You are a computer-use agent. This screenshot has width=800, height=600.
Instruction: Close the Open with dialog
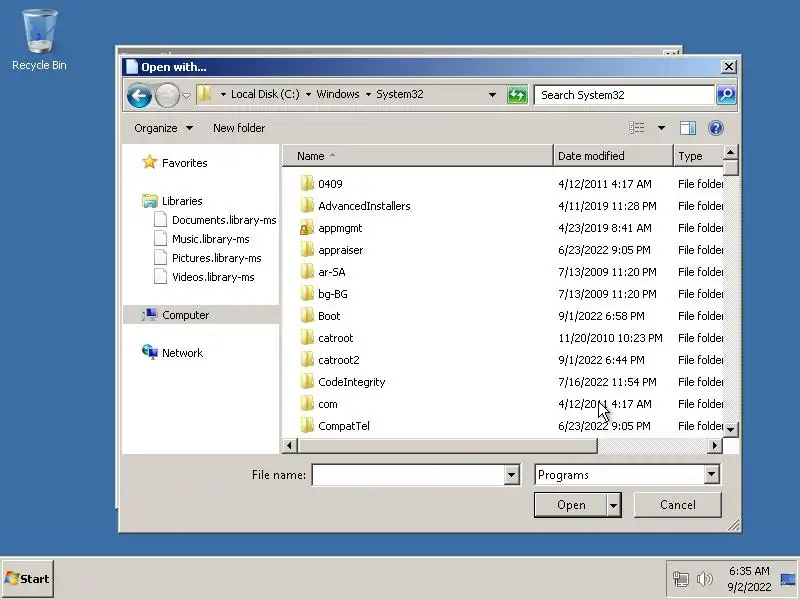pyautogui.click(x=729, y=67)
